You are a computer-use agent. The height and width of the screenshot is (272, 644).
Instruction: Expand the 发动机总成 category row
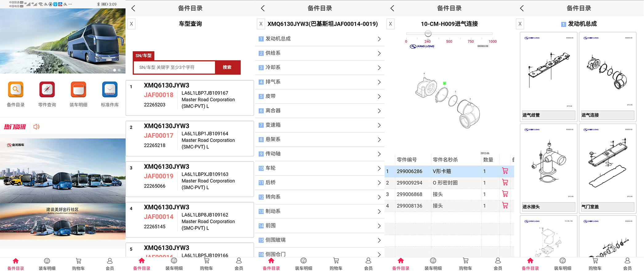[320, 39]
